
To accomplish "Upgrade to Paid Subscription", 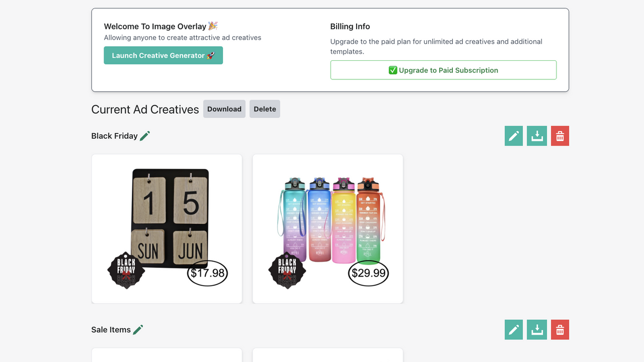I will tap(443, 70).
